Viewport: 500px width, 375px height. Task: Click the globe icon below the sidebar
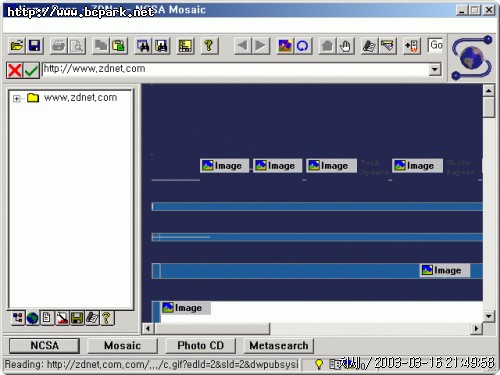click(32, 318)
